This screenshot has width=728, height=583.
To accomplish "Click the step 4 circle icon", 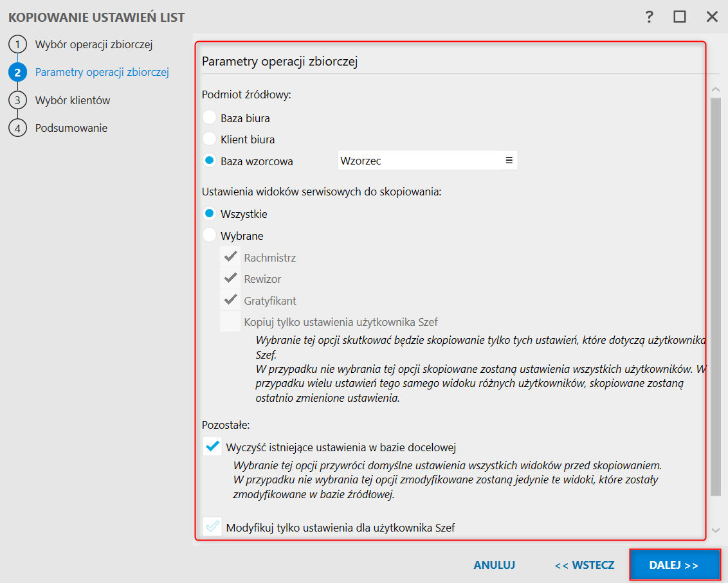I will coord(17,128).
